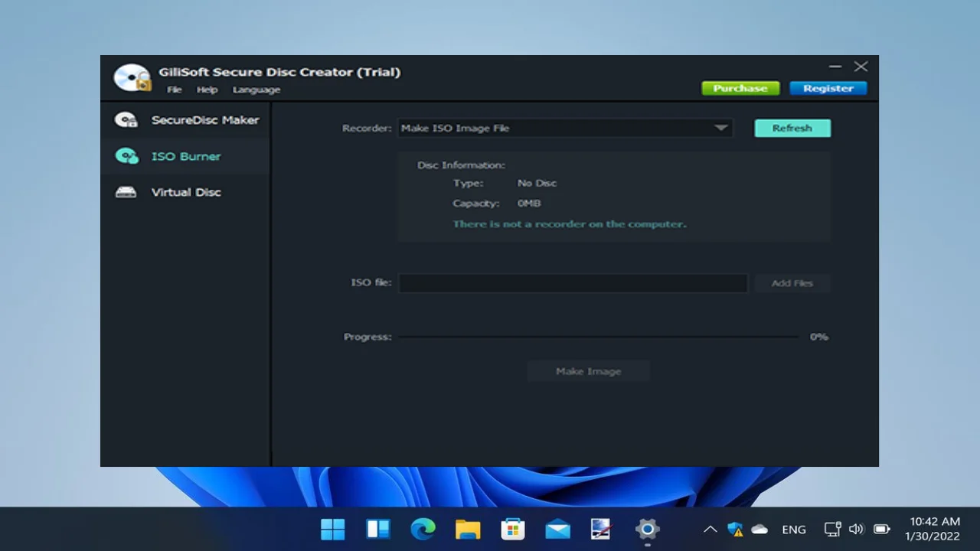The height and width of the screenshot is (551, 980).
Task: Open the clock and date in taskbar
Action: 933,529
